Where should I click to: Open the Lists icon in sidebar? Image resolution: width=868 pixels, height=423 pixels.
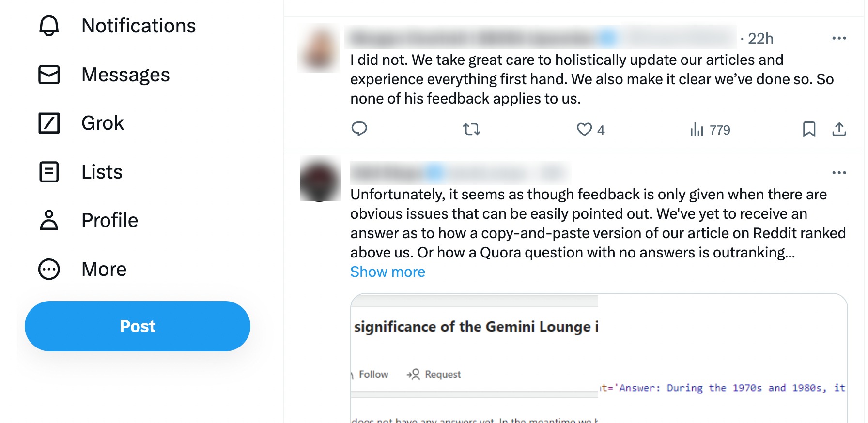click(49, 172)
